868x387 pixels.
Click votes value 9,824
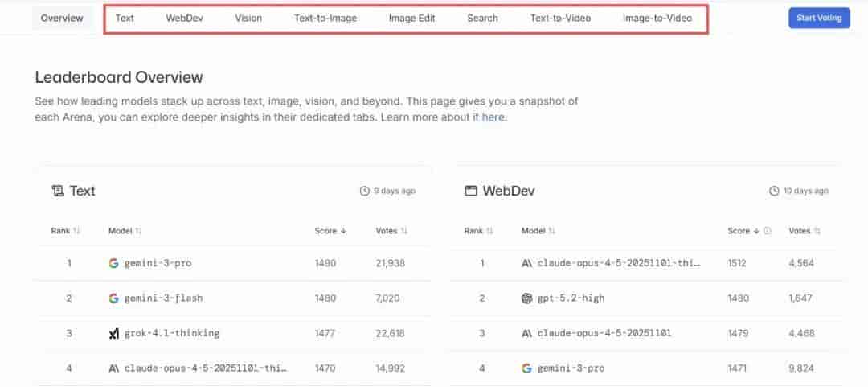(x=801, y=368)
